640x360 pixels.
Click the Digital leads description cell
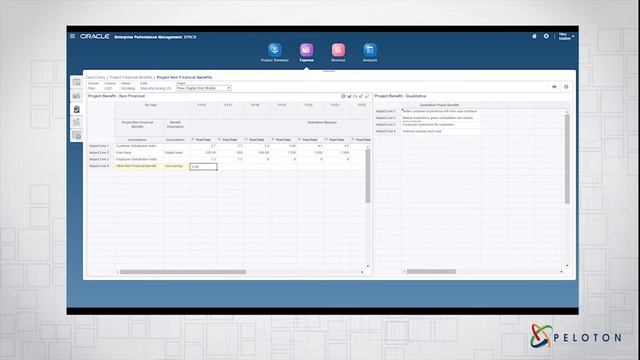[176, 153]
